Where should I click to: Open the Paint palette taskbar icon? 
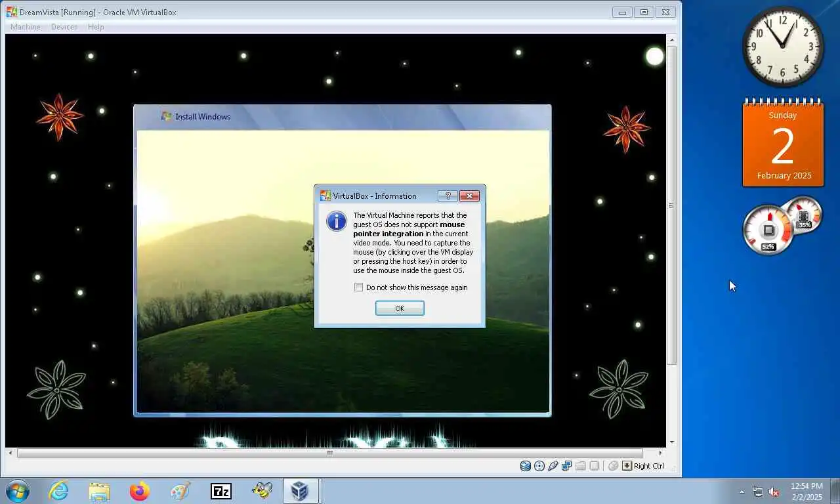tap(180, 491)
